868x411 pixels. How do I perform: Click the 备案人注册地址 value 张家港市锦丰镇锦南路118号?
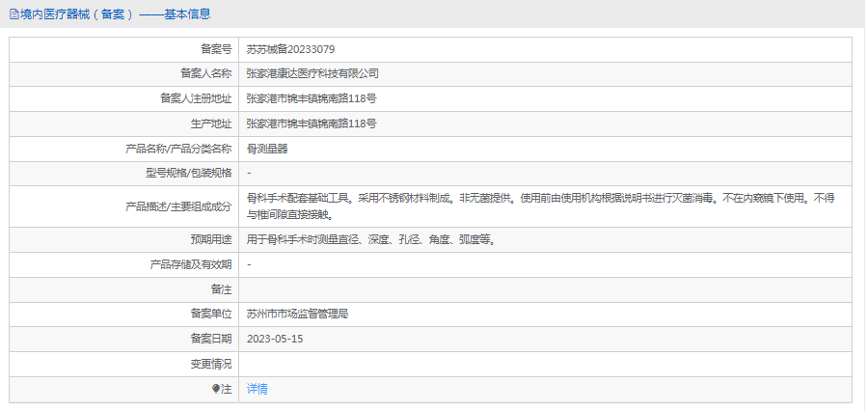[312, 98]
